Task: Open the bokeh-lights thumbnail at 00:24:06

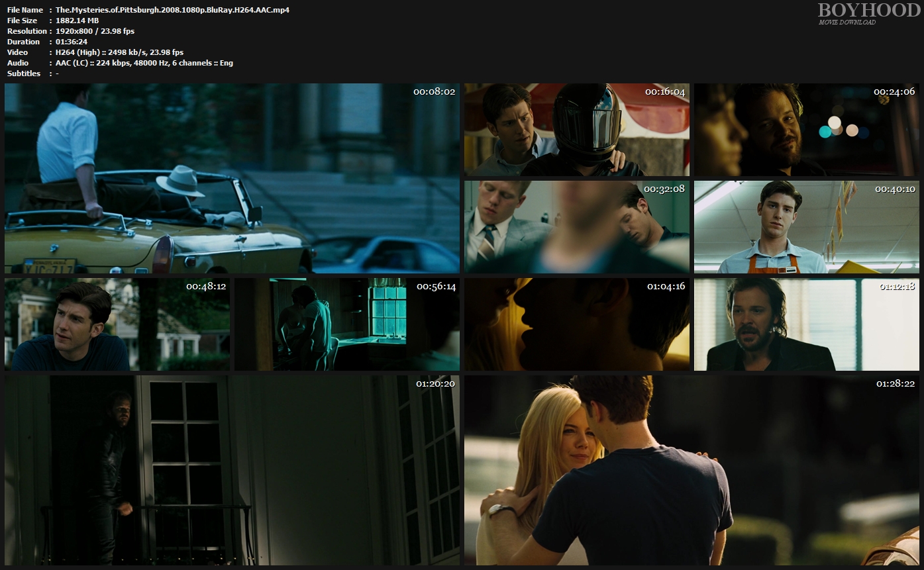Action: coord(806,130)
